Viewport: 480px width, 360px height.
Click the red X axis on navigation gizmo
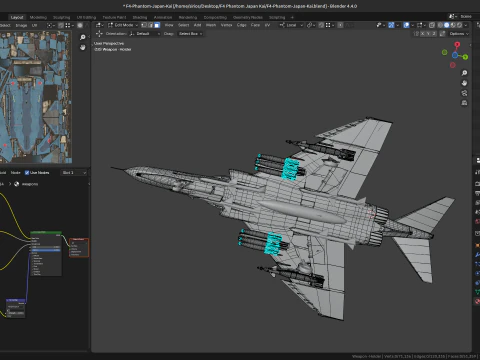point(457,44)
